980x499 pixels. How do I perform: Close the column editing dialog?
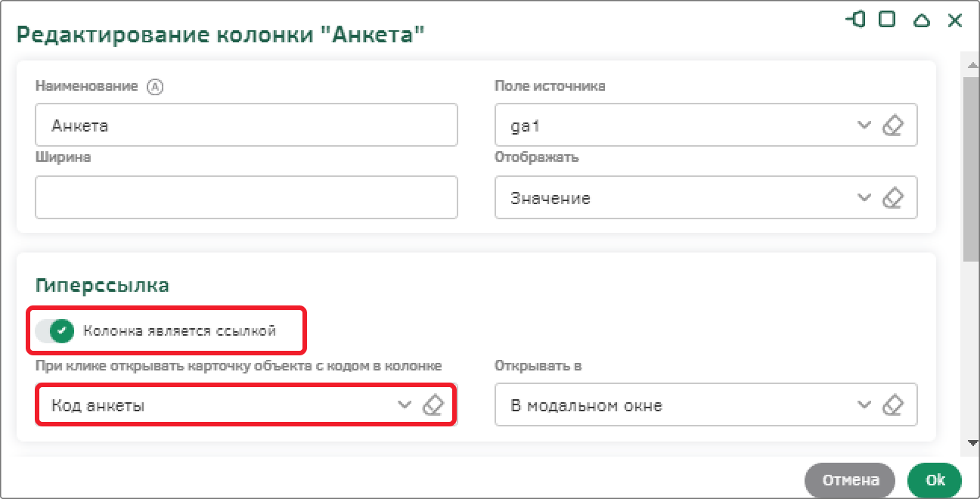[x=955, y=20]
